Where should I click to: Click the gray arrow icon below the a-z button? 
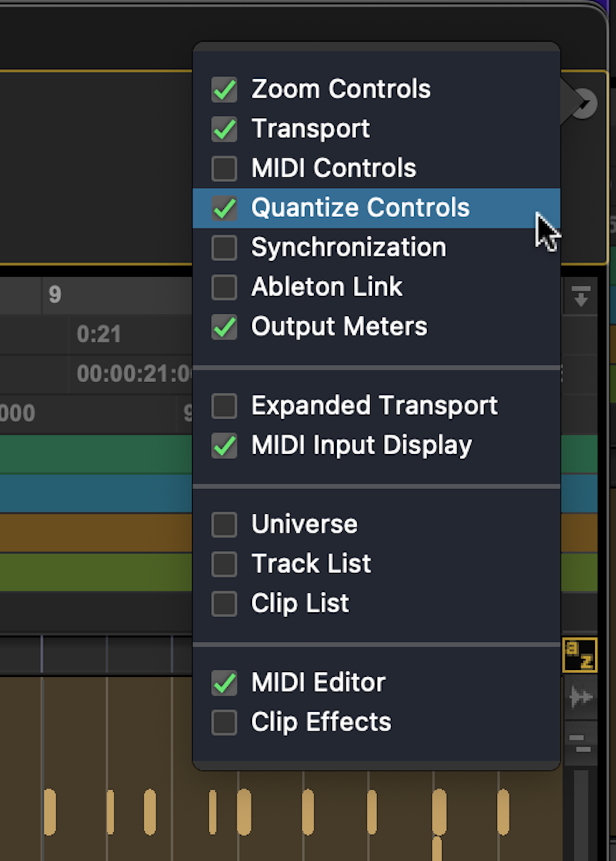tap(581, 697)
